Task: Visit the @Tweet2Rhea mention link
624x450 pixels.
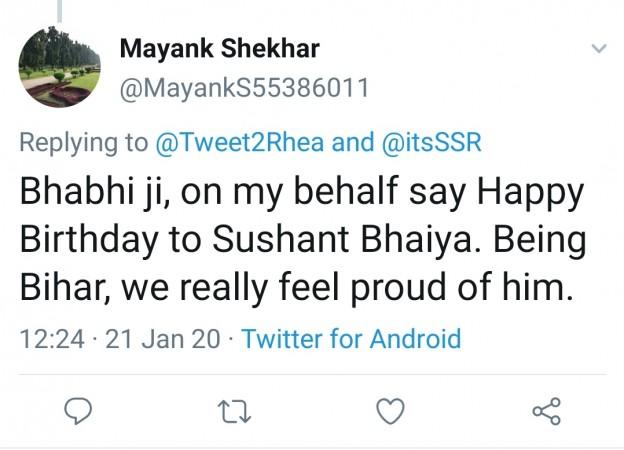Action: pyautogui.click(x=240, y=142)
